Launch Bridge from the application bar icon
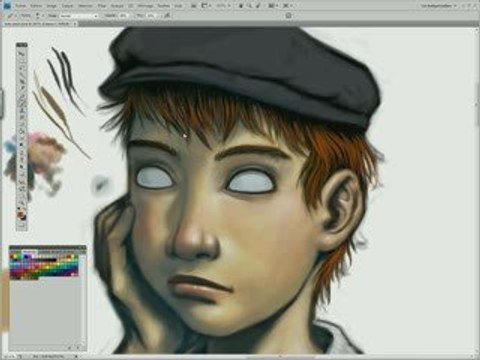 [x=194, y=6]
